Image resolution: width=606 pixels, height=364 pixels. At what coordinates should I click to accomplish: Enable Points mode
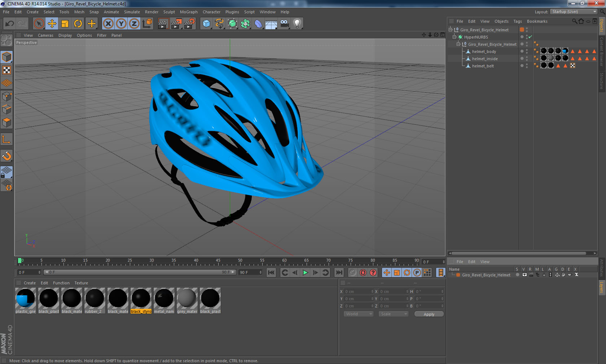[7, 96]
